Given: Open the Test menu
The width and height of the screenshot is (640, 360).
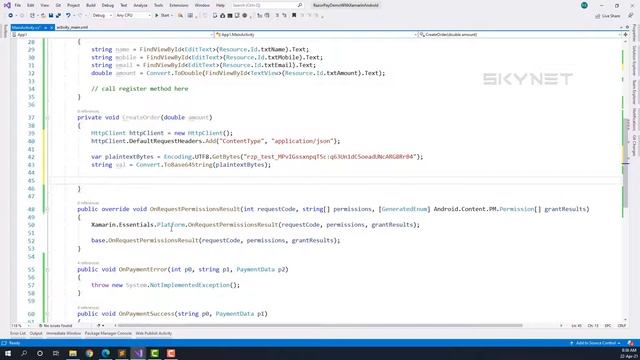Looking at the screenshot, I should (x=124, y=5).
